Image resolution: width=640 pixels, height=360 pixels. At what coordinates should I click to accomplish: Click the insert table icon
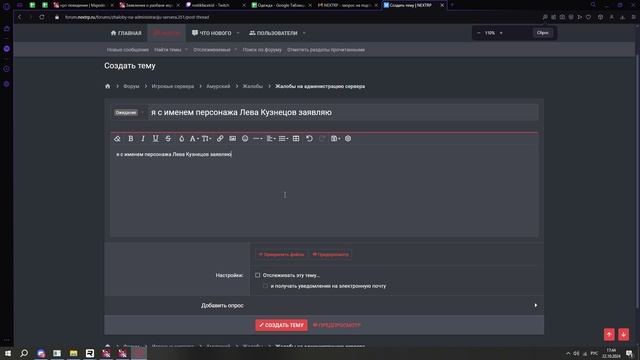pyautogui.click(x=296, y=139)
